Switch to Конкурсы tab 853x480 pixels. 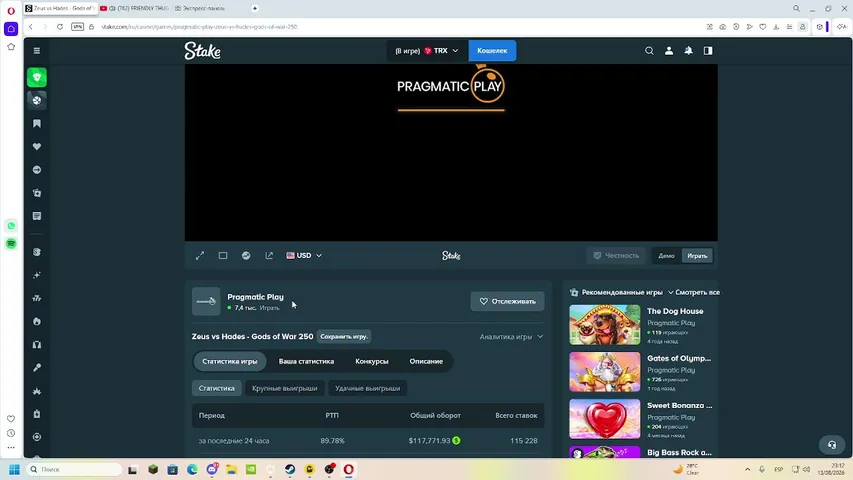point(372,361)
